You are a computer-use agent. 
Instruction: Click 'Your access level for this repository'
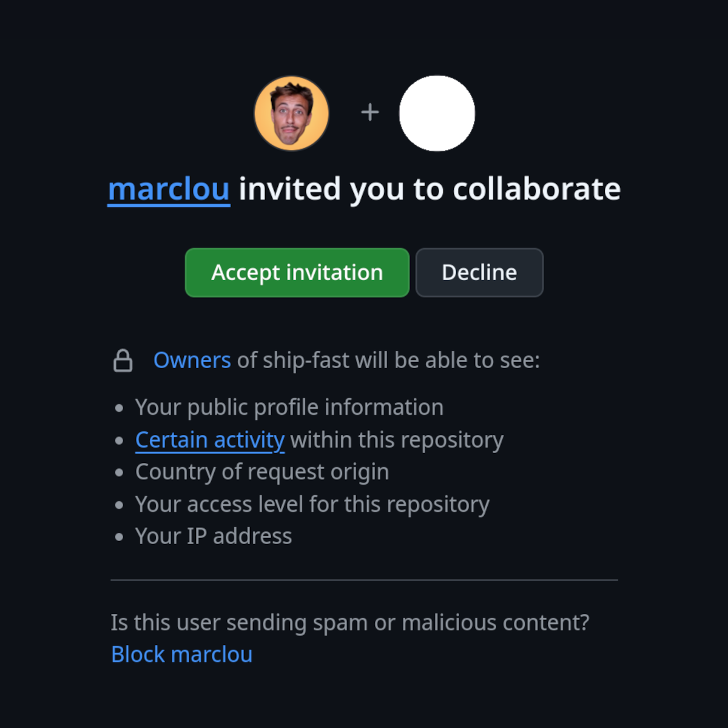312,504
